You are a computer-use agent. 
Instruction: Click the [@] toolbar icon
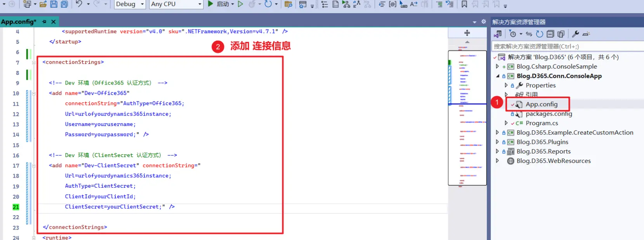click(392, 4)
